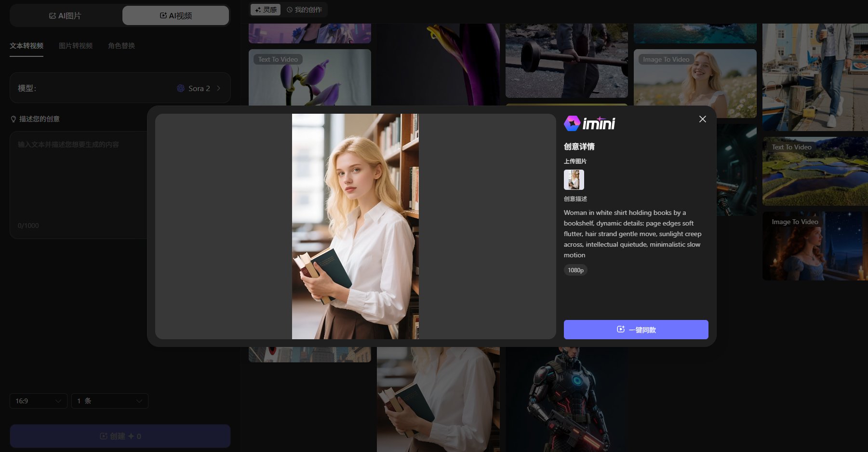Switch to the 灵感 inspiration view
Image resolution: width=868 pixels, height=452 pixels.
click(x=266, y=10)
